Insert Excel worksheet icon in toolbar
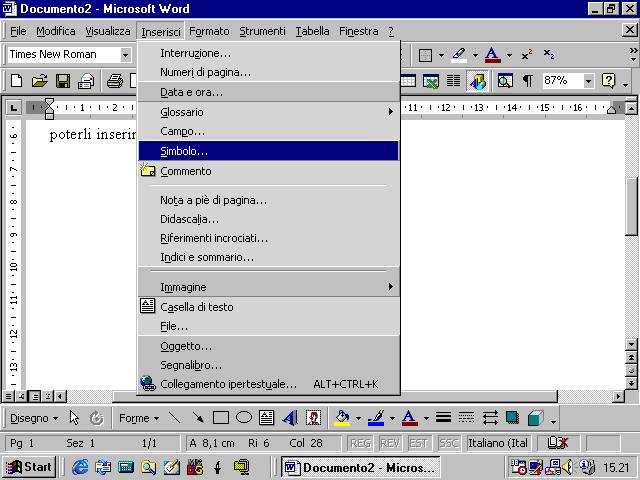The width and height of the screenshot is (640, 480). [x=431, y=80]
